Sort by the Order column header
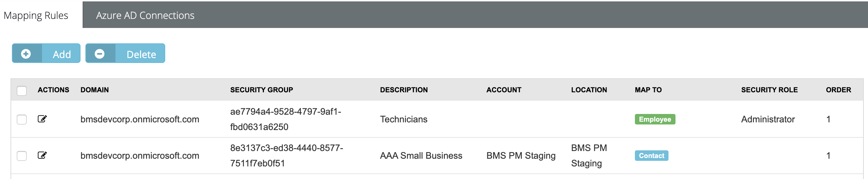 tap(838, 90)
